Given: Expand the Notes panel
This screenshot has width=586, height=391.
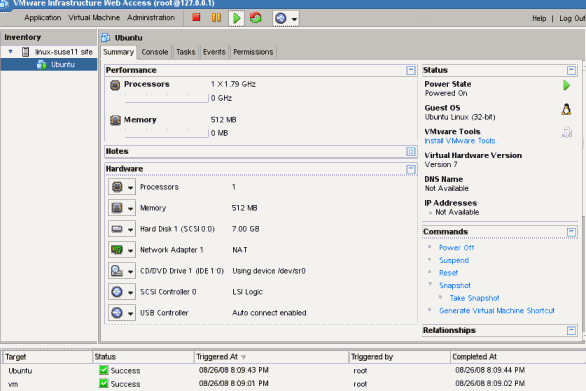Looking at the screenshot, I should pyautogui.click(x=411, y=151).
